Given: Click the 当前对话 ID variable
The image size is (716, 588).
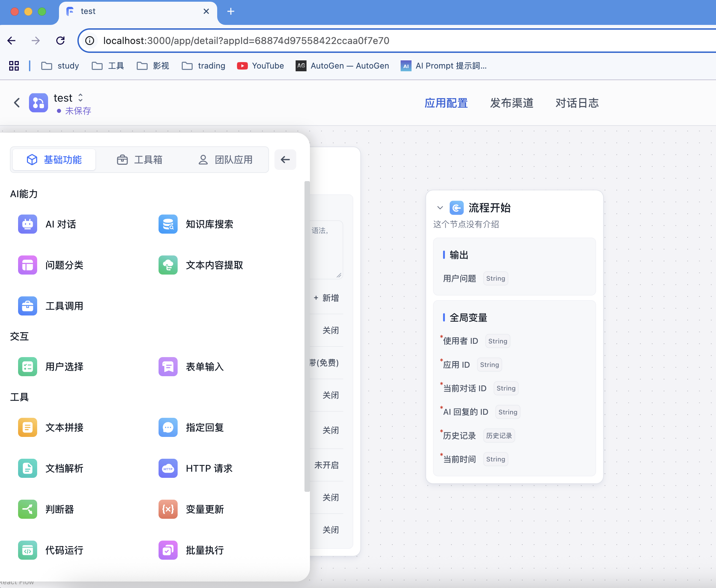Looking at the screenshot, I should pos(465,388).
